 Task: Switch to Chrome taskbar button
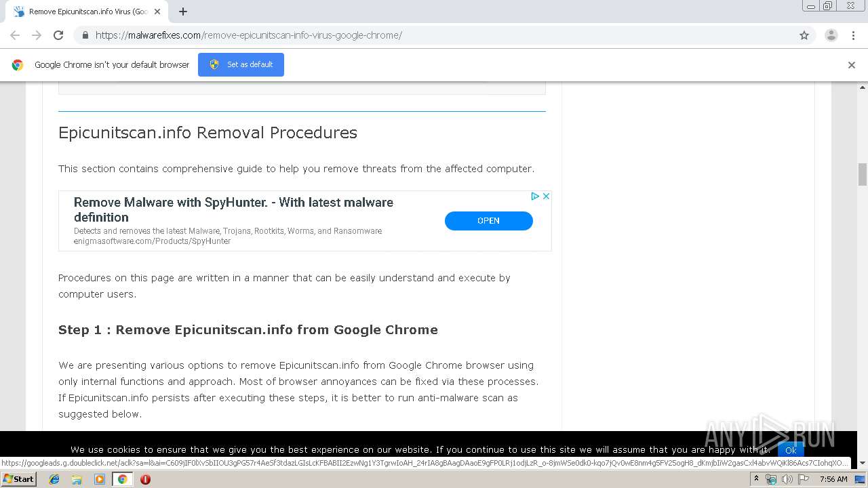click(x=122, y=479)
